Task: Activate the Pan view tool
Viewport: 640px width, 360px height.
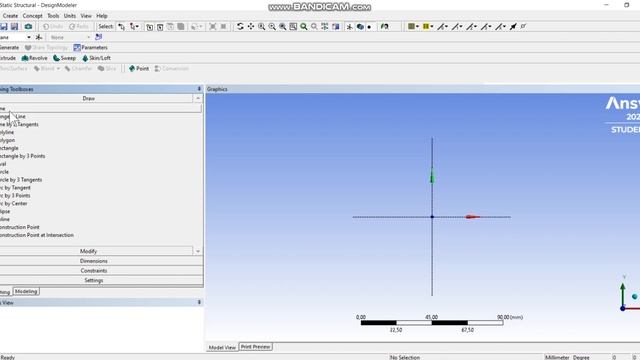Action: [251, 27]
